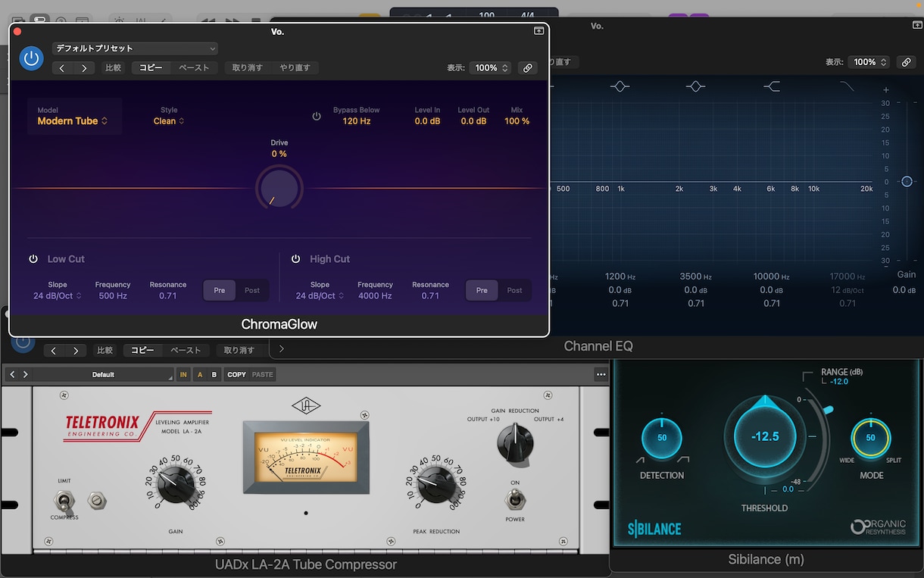Go to previous preset in ChromaGlow
Viewport: 924px width, 578px height.
click(63, 68)
